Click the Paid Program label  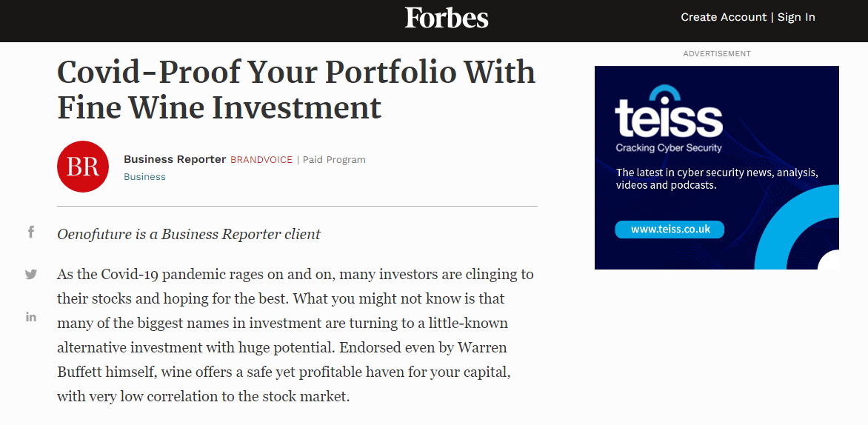(334, 160)
